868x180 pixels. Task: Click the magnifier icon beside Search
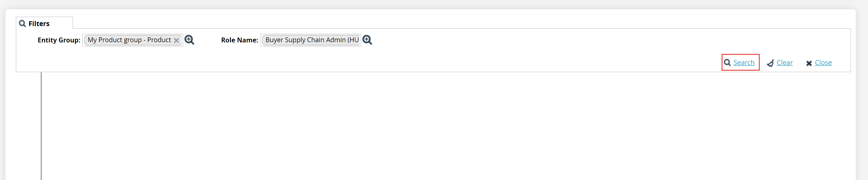tap(727, 63)
